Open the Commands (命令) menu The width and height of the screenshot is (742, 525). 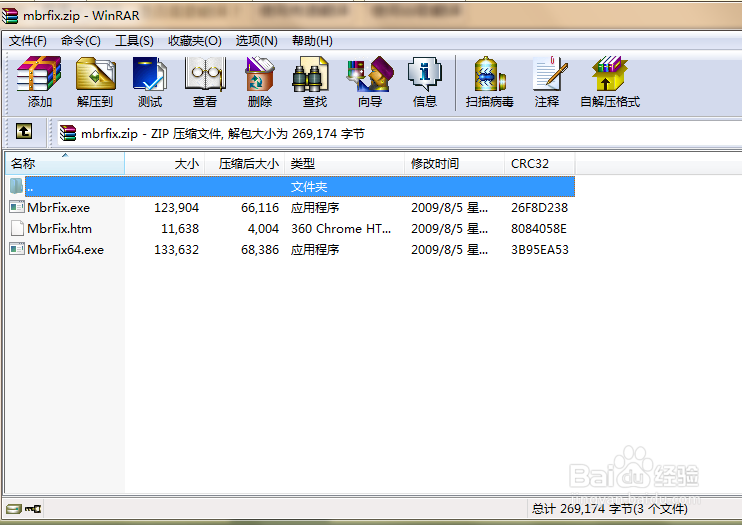(x=81, y=41)
